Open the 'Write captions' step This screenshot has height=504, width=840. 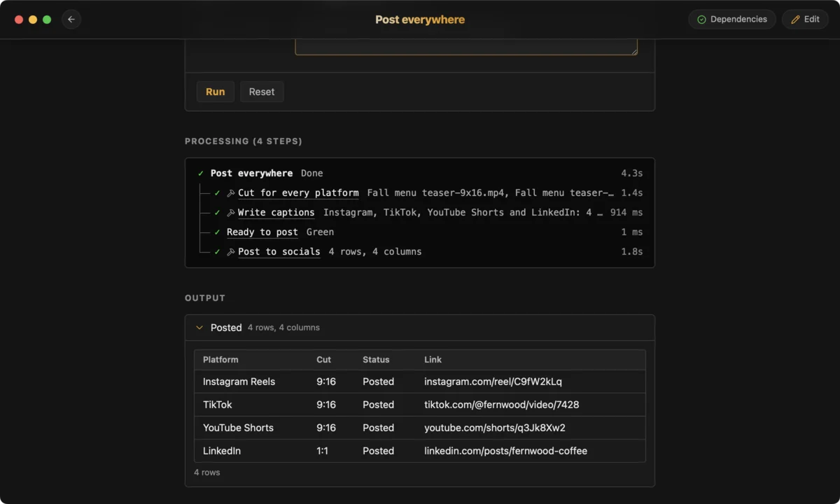[x=276, y=212]
